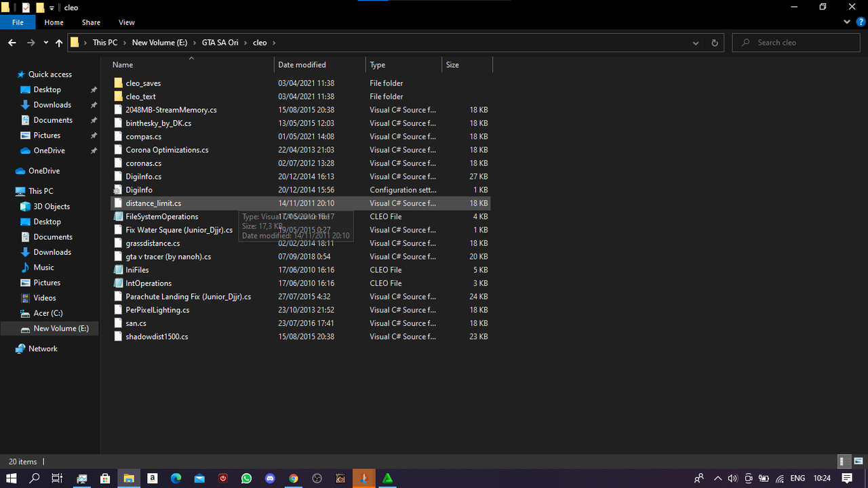
Task: Open the address bar history dropdown
Action: [696, 43]
